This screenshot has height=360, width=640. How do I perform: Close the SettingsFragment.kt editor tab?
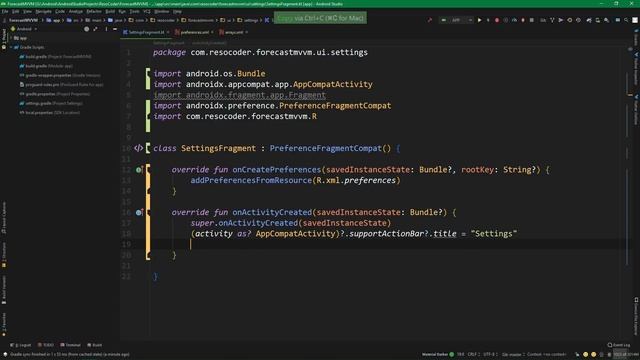168,32
